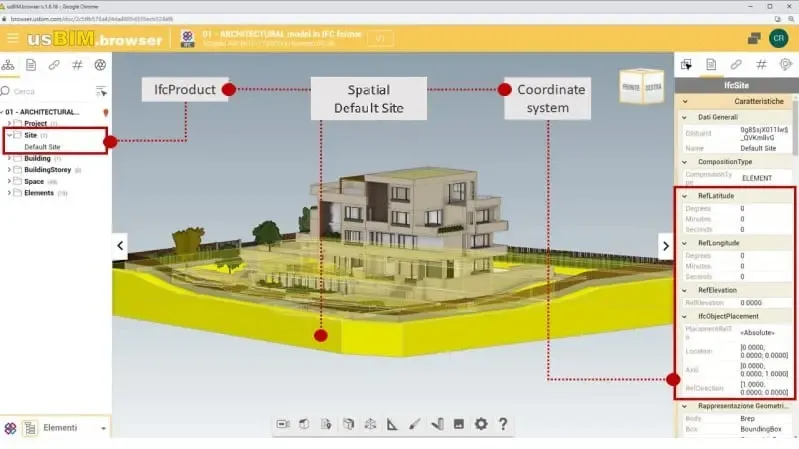Open the circular globe tab in left panel
The height and width of the screenshot is (449, 799).
100,65
